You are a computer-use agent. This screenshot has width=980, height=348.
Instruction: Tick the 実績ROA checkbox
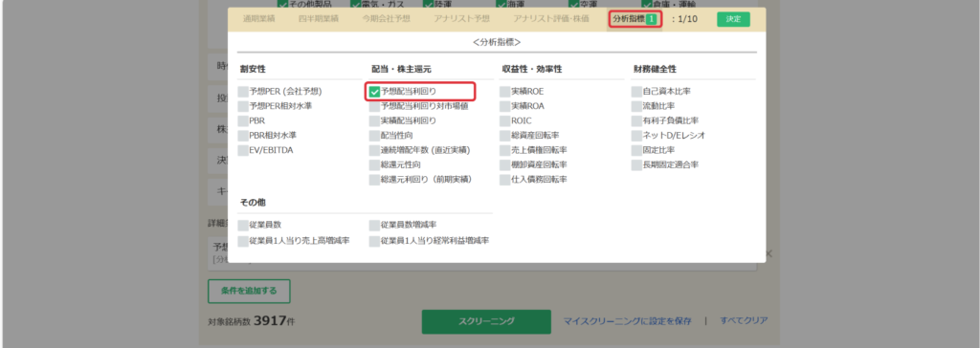(505, 106)
